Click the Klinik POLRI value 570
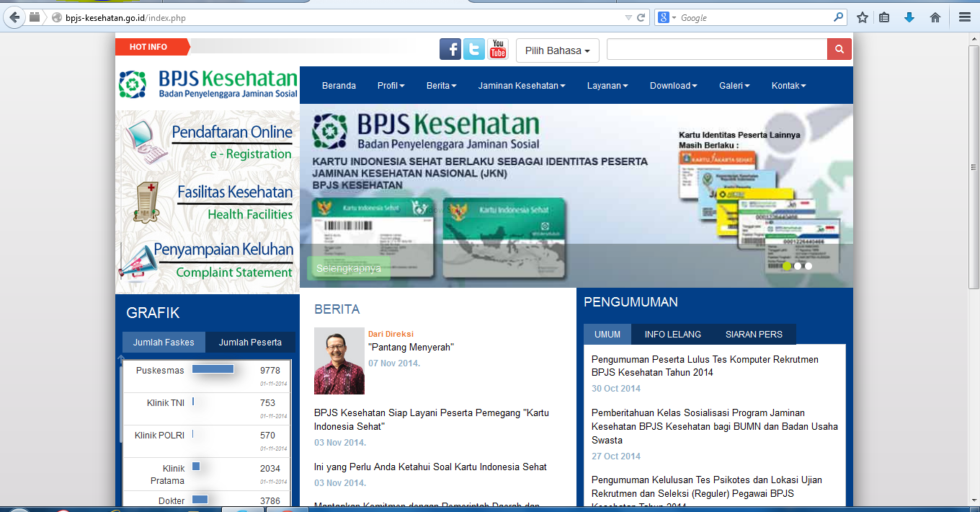Screen dimensions: 980x512 pyautogui.click(x=268, y=436)
